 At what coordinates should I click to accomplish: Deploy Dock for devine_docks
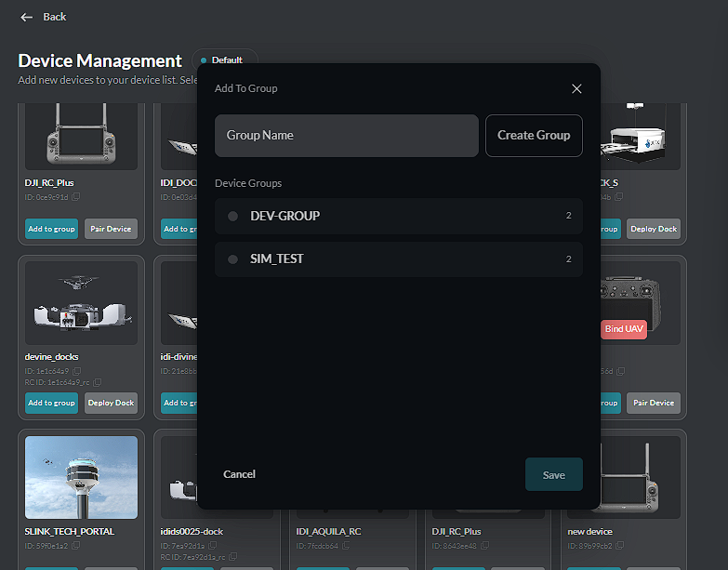111,403
